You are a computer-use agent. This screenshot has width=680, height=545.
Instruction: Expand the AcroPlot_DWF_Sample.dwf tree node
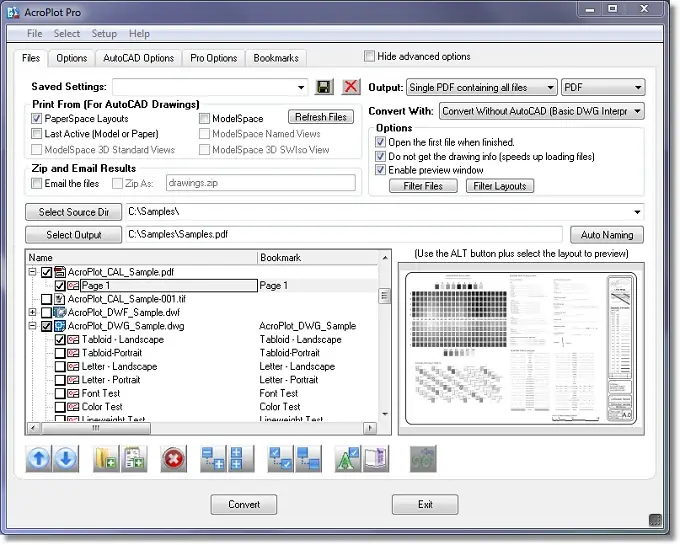[x=33, y=312]
